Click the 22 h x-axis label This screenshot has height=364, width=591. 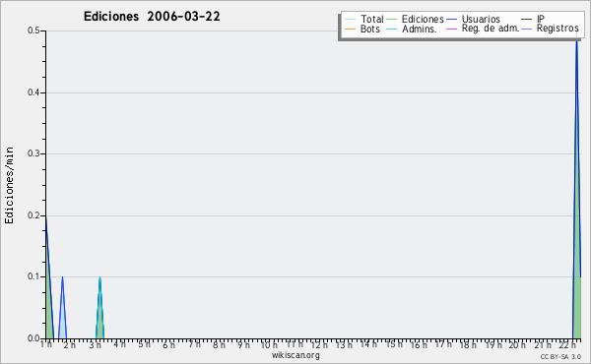[567, 344]
